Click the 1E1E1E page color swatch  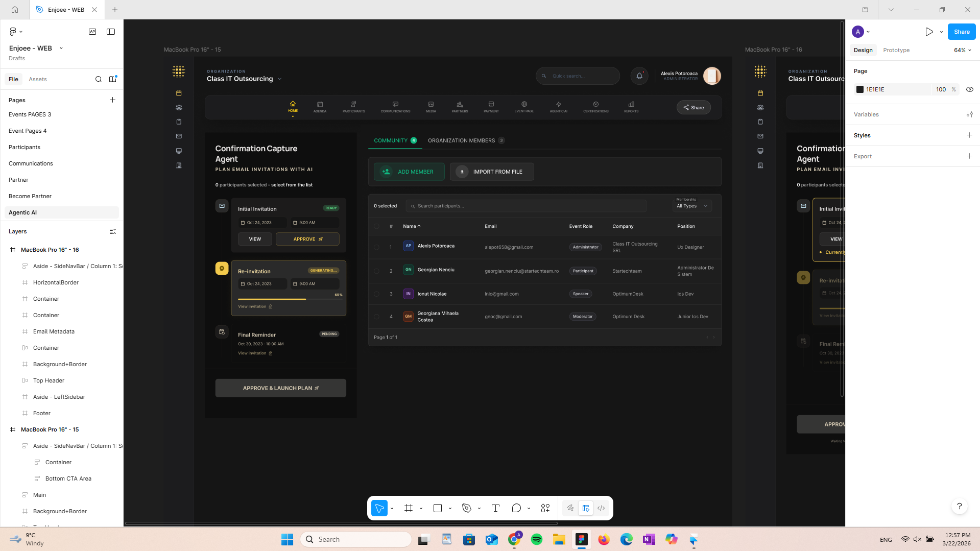coord(860,89)
